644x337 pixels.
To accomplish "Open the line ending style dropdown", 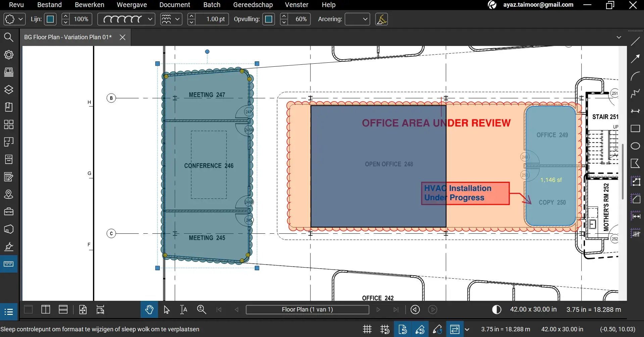I will coord(171,19).
